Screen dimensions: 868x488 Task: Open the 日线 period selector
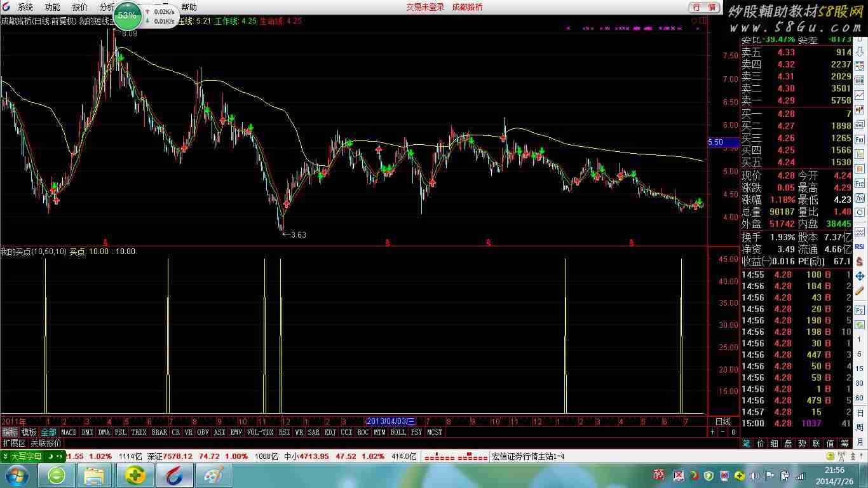(723, 421)
